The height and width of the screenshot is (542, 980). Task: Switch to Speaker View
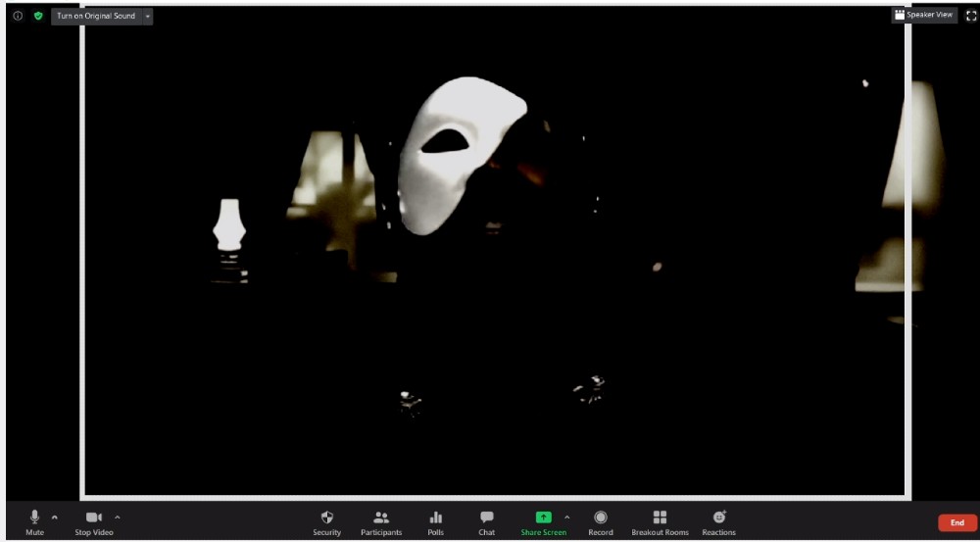[x=924, y=15]
